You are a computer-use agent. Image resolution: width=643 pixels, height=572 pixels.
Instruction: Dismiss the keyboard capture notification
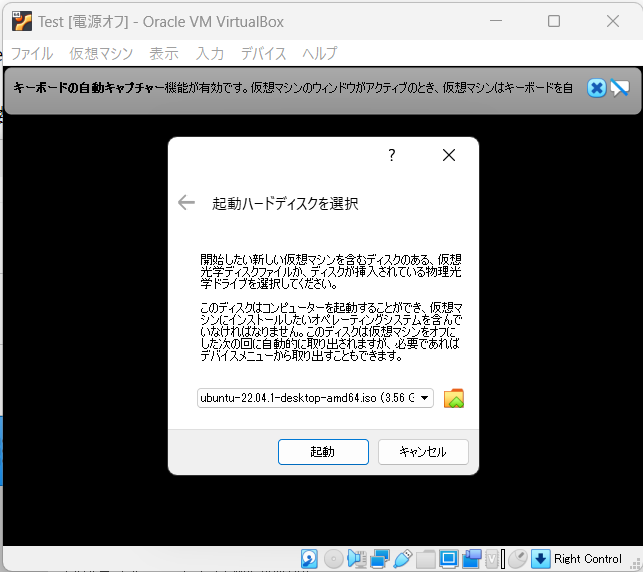(597, 88)
